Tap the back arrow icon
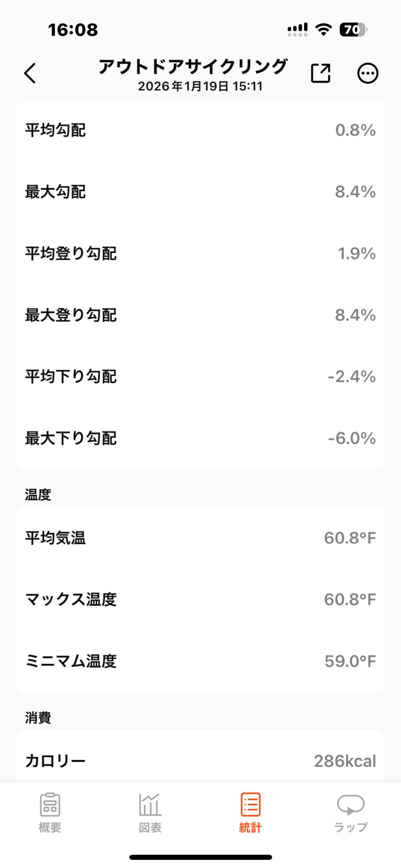This screenshot has width=401, height=868. (30, 73)
